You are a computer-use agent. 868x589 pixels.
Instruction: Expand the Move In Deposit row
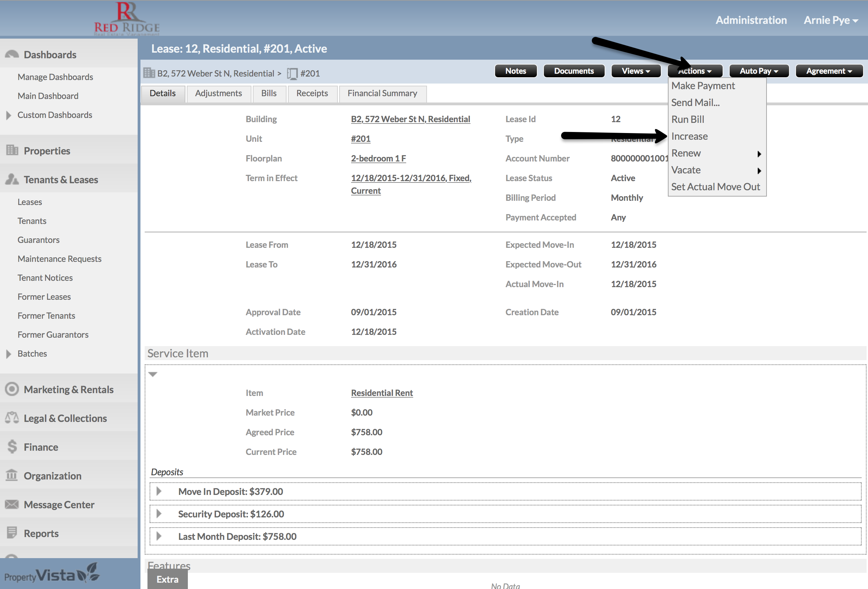click(159, 491)
